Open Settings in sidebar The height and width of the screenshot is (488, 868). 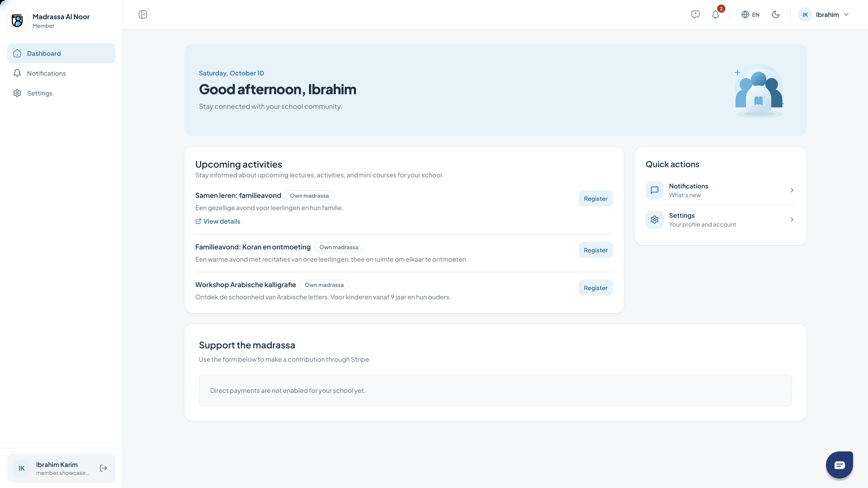61,93
